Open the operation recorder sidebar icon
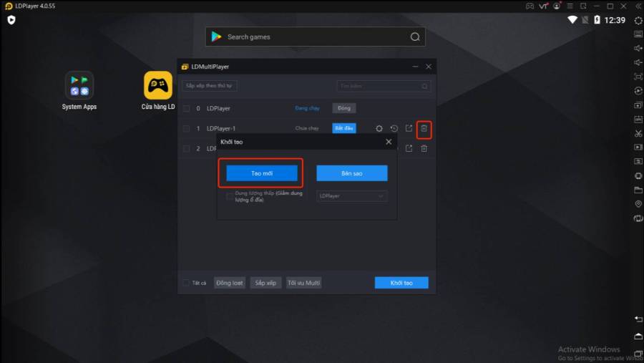Viewport: 644px width, 363px height. click(x=638, y=91)
